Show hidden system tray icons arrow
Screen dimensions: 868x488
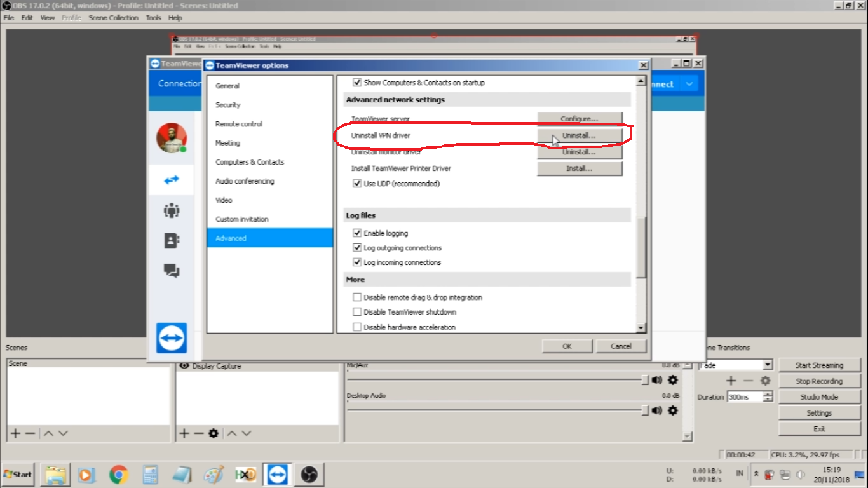[x=756, y=474]
